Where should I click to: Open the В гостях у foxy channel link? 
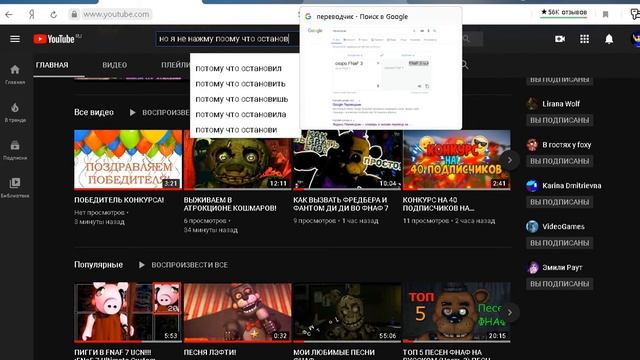click(567, 144)
